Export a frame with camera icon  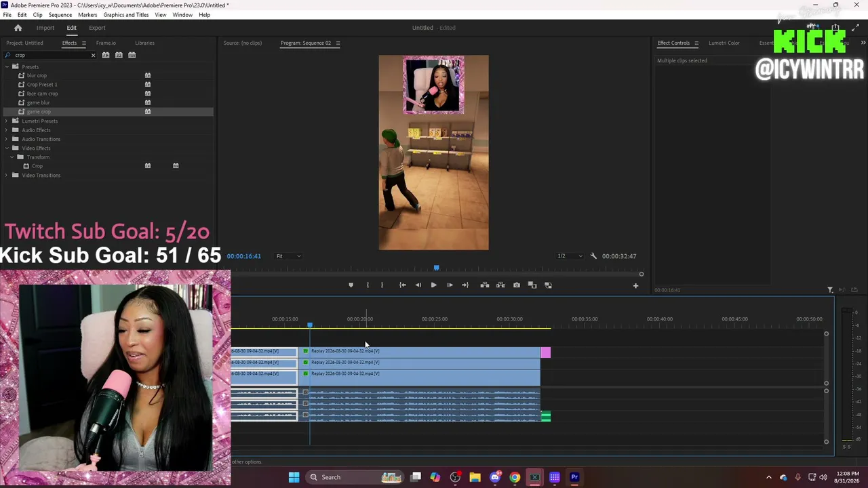[x=516, y=285]
